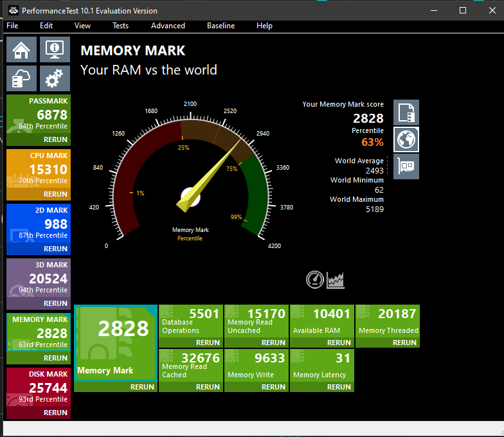Open the Edit menu
Screen dimensions: 504x437
[x=46, y=26]
